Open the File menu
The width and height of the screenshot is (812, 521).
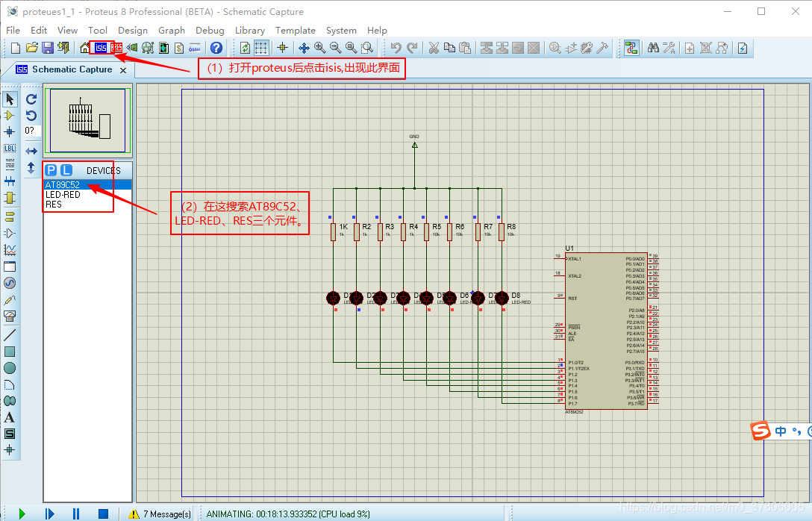(13, 31)
